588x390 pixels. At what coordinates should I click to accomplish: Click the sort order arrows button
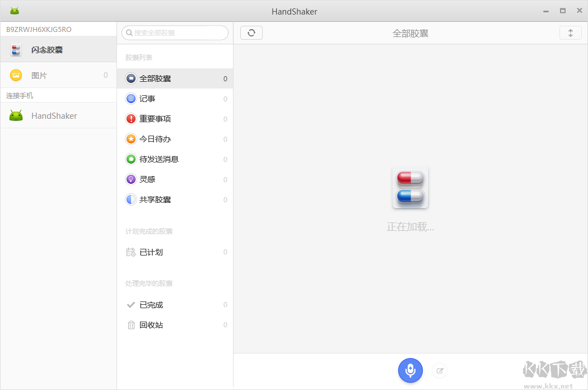click(571, 33)
